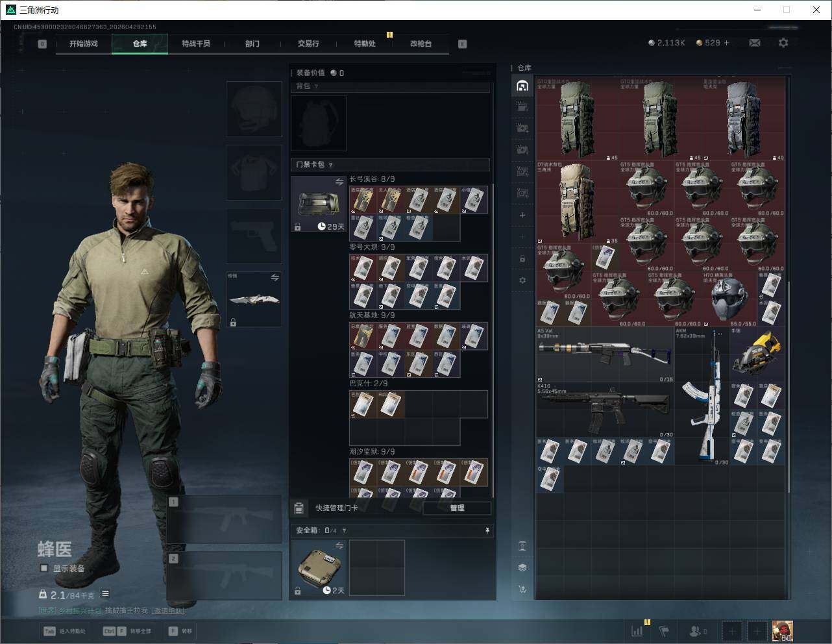Click the Ctrl F 转移全部 shortcut button
832x644 pixels.
[x=127, y=631]
